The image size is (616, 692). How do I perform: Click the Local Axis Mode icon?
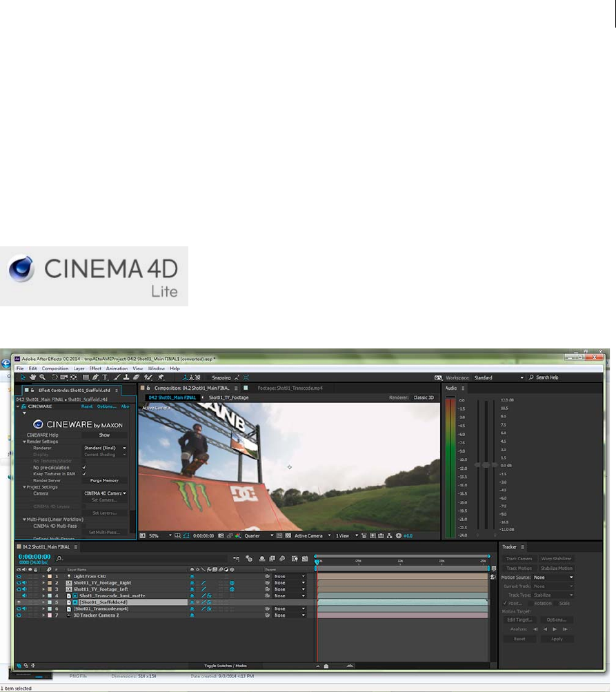pos(186,377)
